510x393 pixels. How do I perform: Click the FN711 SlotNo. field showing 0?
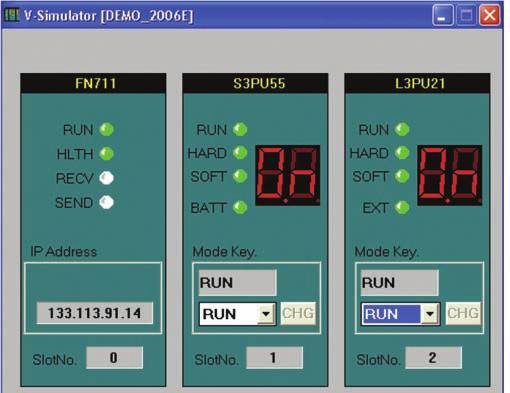pos(114,358)
